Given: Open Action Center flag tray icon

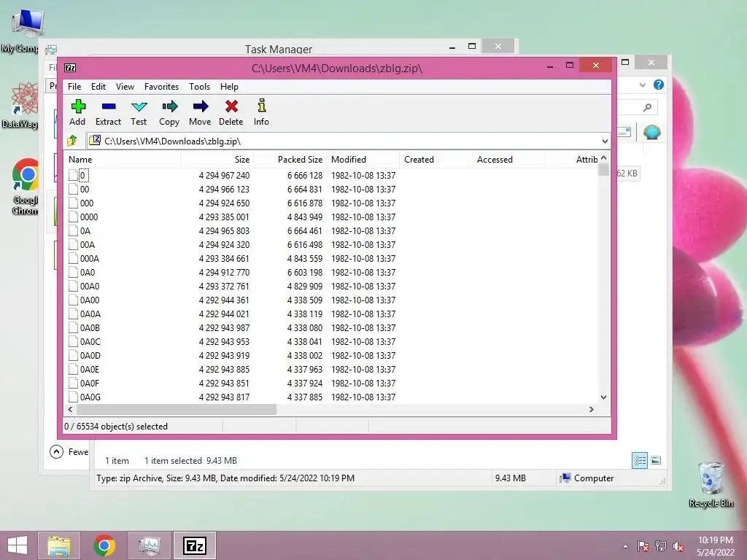Looking at the screenshot, I should click(x=643, y=546).
